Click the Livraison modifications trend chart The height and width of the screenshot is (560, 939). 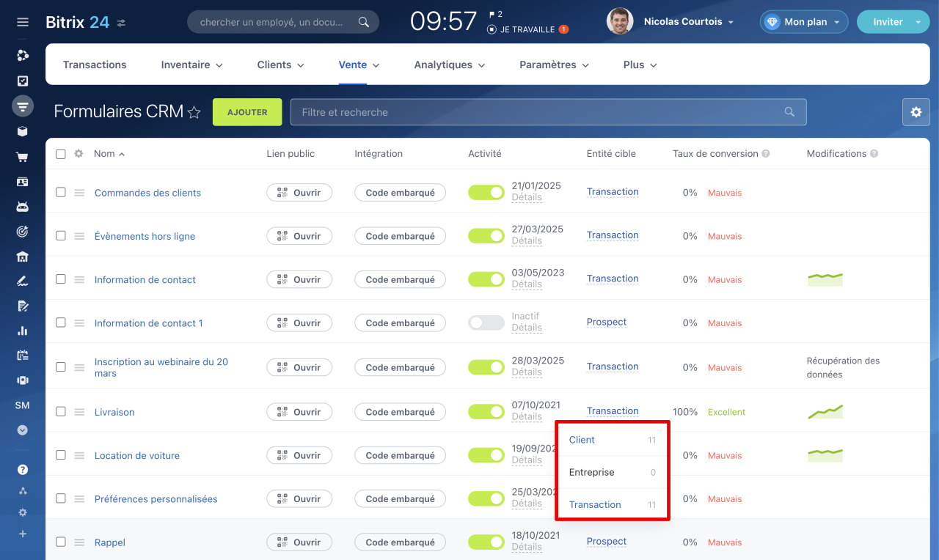pos(825,411)
